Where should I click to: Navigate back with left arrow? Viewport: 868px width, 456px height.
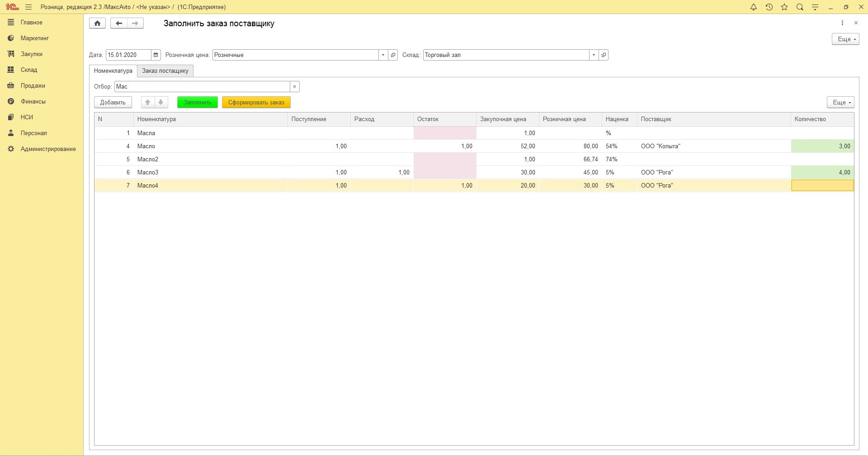tap(119, 24)
